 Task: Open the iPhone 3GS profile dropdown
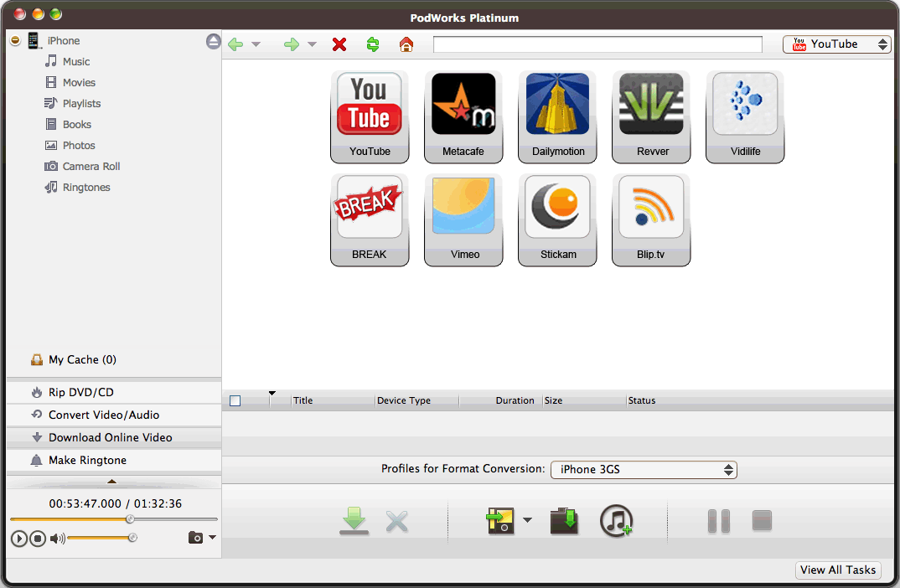pyautogui.click(x=643, y=469)
